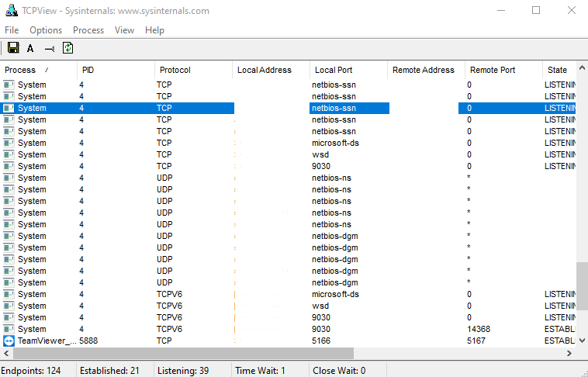Click the horizontal scrollbar left arrow
Screen dimensions: 588x377
pos(6,353)
